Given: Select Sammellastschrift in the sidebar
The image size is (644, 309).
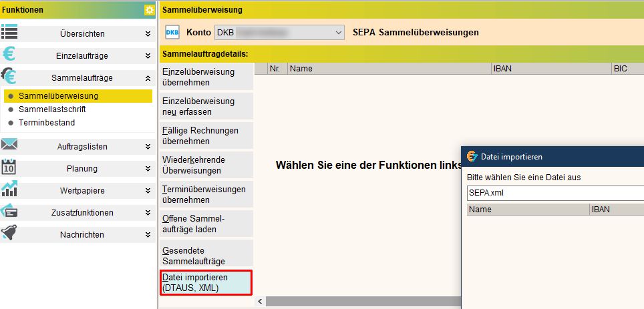Looking at the screenshot, I should 52,109.
